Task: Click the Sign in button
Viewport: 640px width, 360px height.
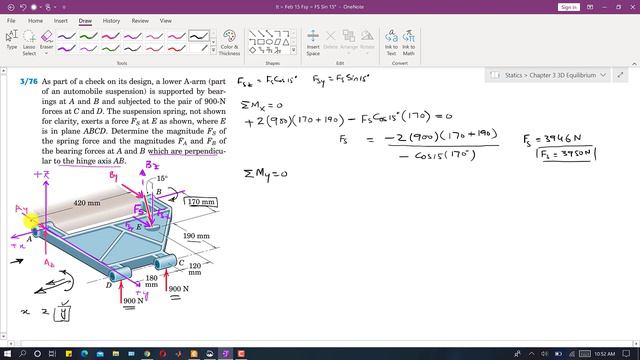Action: pyautogui.click(x=569, y=7)
